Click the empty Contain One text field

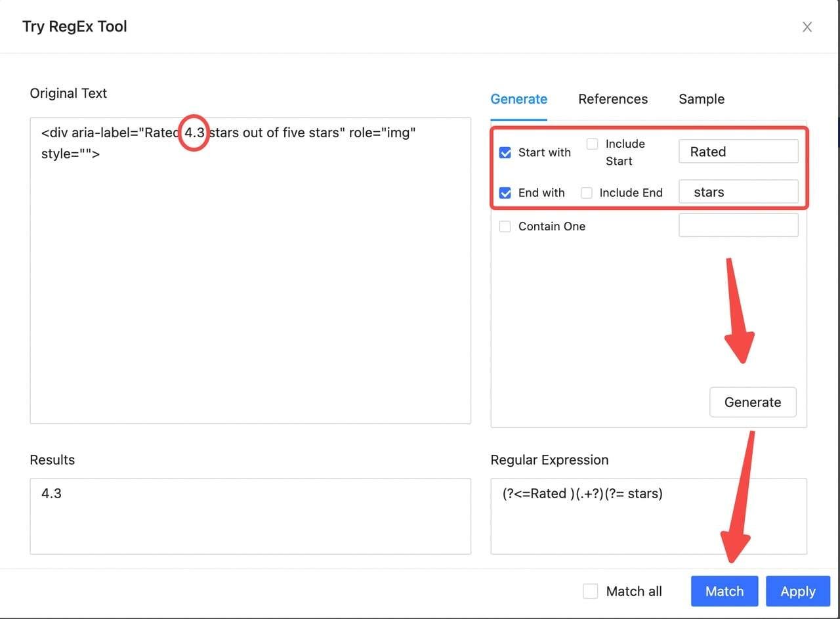pyautogui.click(x=738, y=225)
